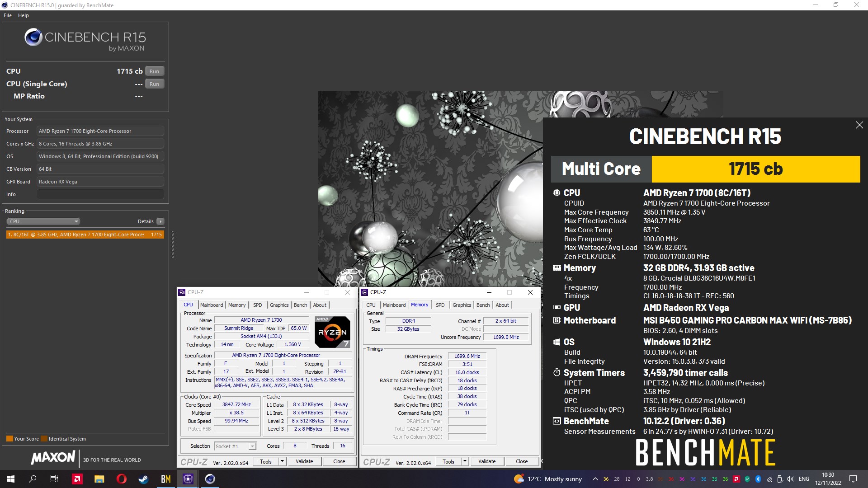This screenshot has width=868, height=488.
Task: Click the yellow 1715 cb Multi Core score
Action: [x=756, y=169]
